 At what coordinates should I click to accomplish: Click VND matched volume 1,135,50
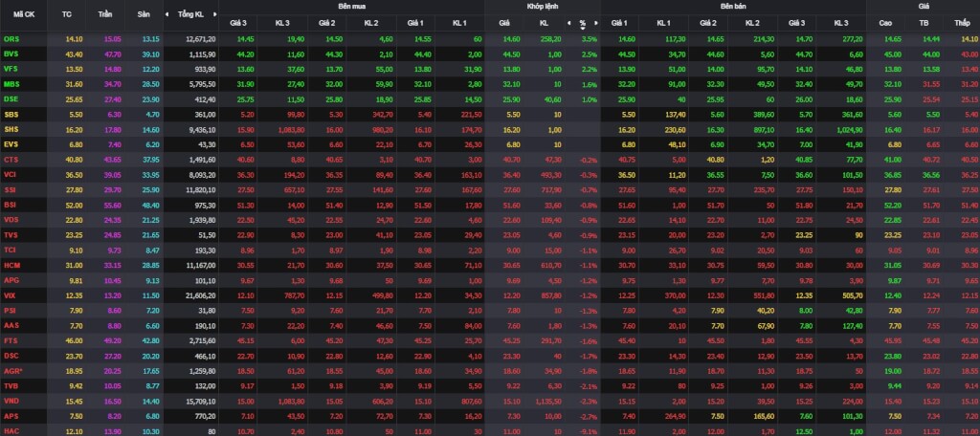click(x=548, y=401)
